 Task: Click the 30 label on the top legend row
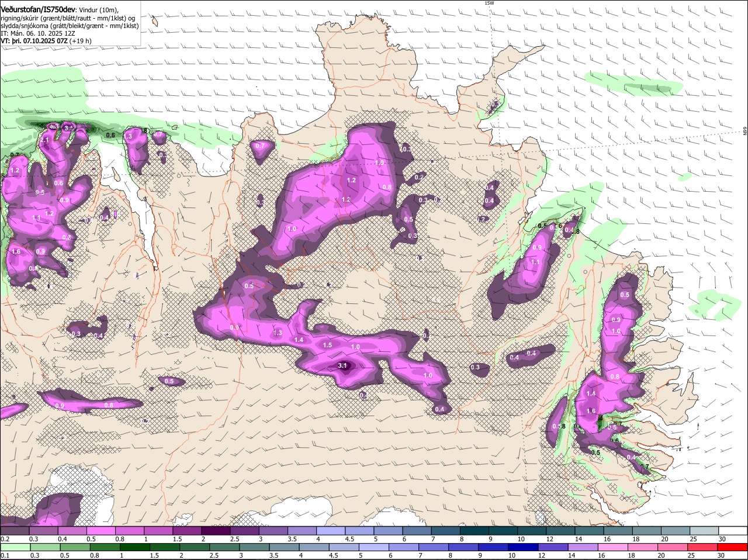722,538
